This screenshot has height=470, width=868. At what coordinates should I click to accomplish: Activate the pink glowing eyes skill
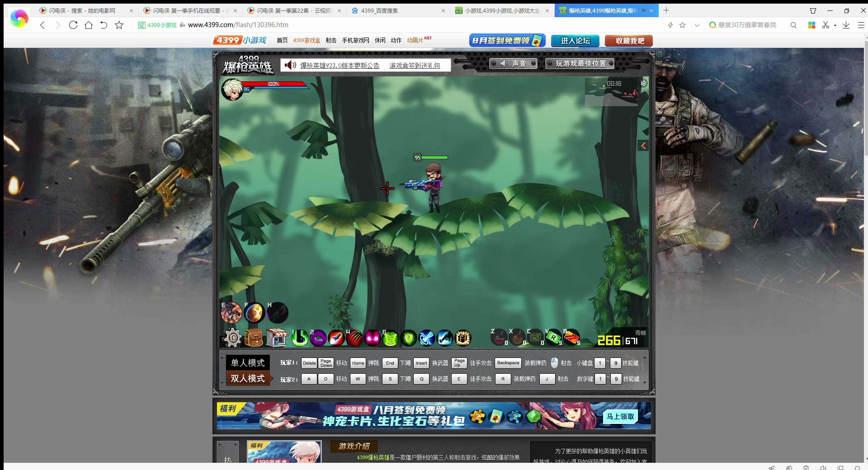pyautogui.click(x=372, y=338)
